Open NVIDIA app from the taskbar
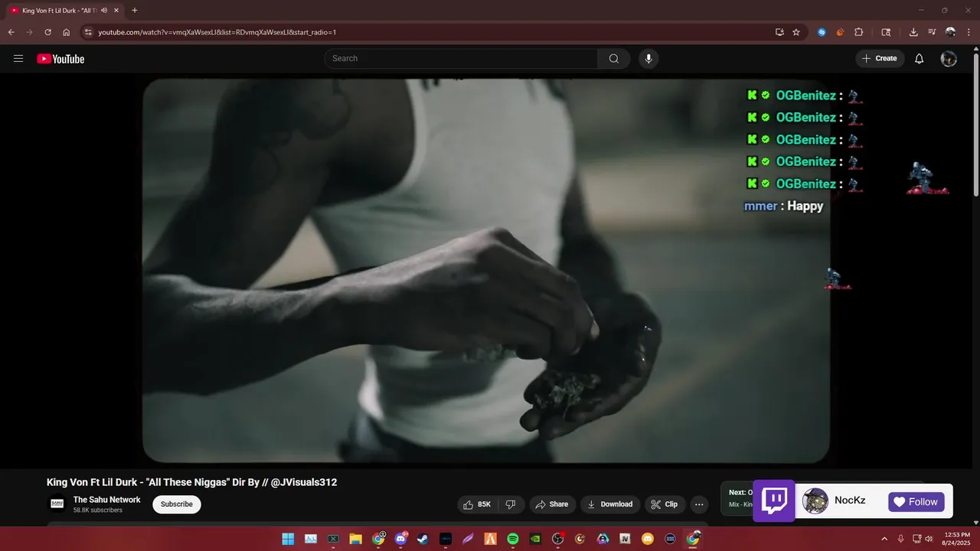This screenshot has width=980, height=551. tap(535, 539)
